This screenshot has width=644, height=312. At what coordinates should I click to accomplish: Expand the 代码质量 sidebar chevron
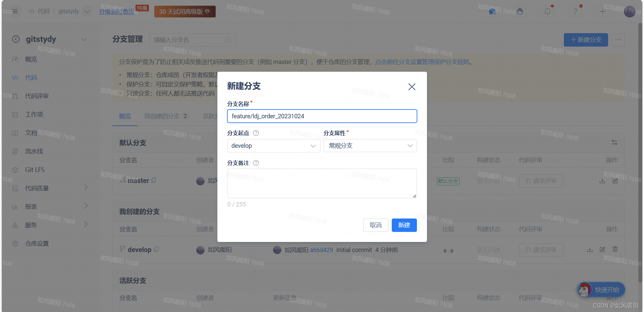tap(86, 188)
